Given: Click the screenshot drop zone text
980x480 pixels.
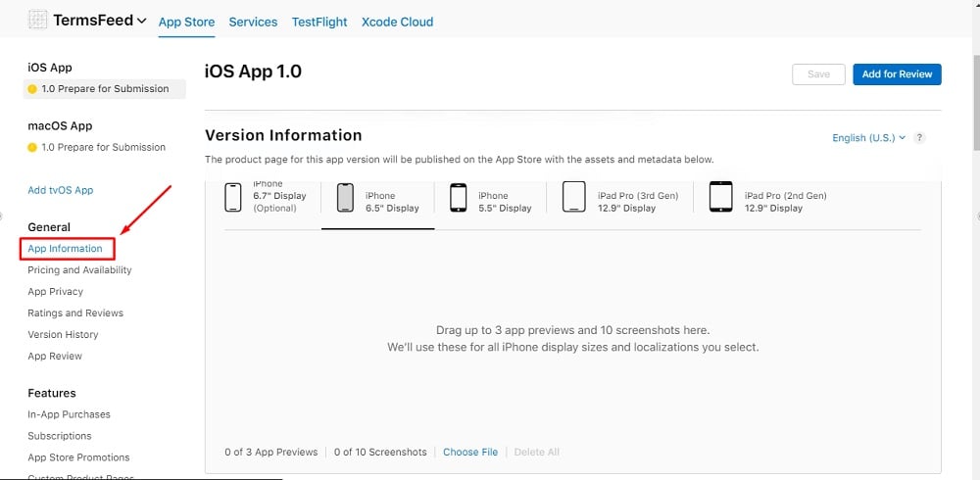Looking at the screenshot, I should 573,339.
